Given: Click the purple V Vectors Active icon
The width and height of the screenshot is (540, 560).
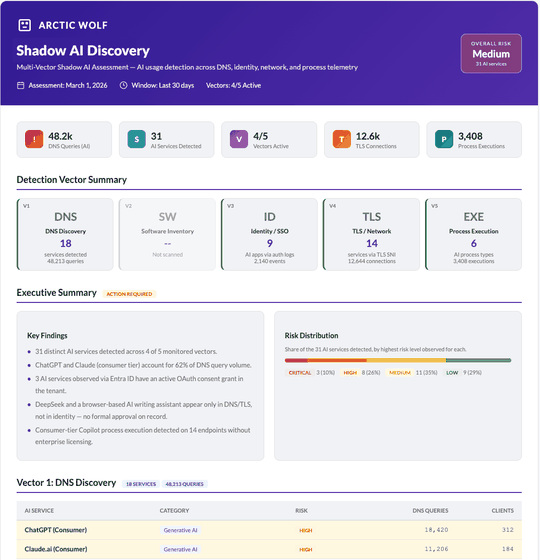Looking at the screenshot, I should click(239, 139).
